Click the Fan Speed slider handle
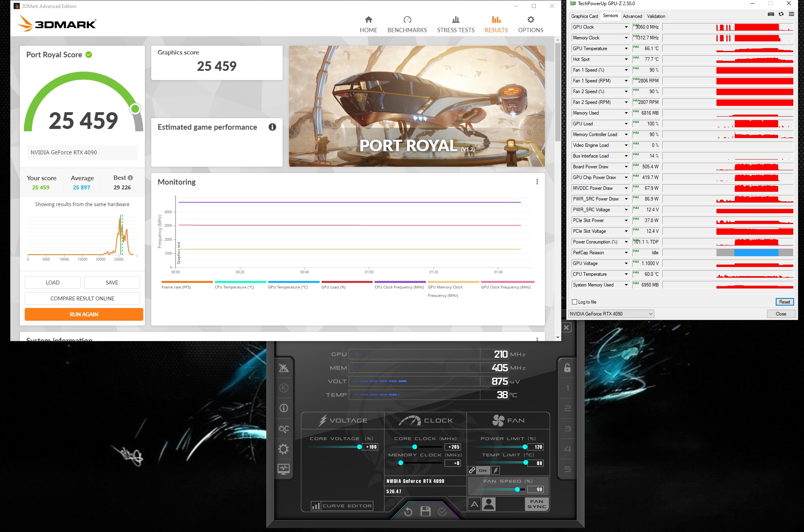 point(517,489)
